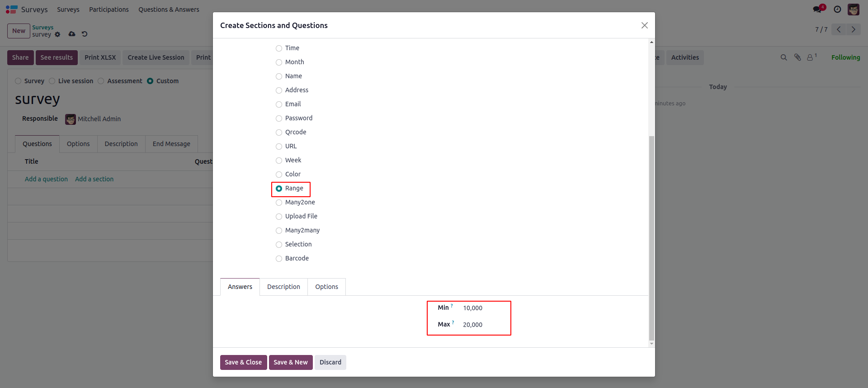This screenshot has height=388, width=868.
Task: Click the discard changes undo icon
Action: coord(85,34)
